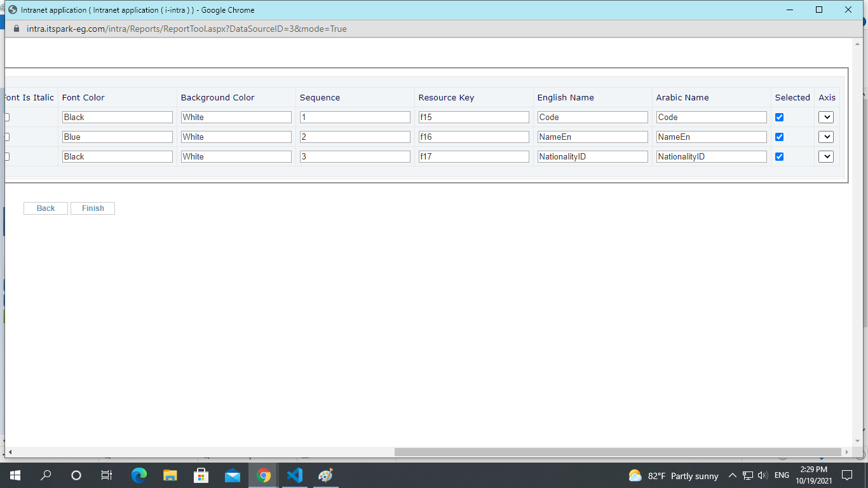The height and width of the screenshot is (488, 868).
Task: Open Microsoft Store taskbar icon
Action: pos(201,475)
